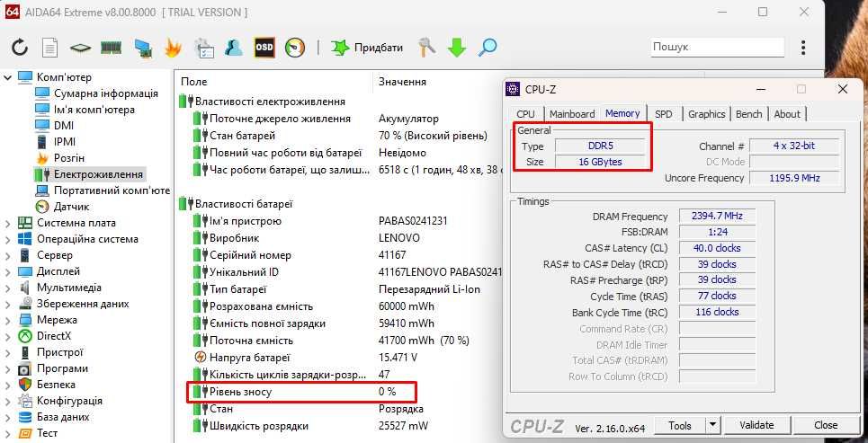Click the green download arrow icon
Image resolution: width=868 pixels, height=443 pixels.
(457, 49)
